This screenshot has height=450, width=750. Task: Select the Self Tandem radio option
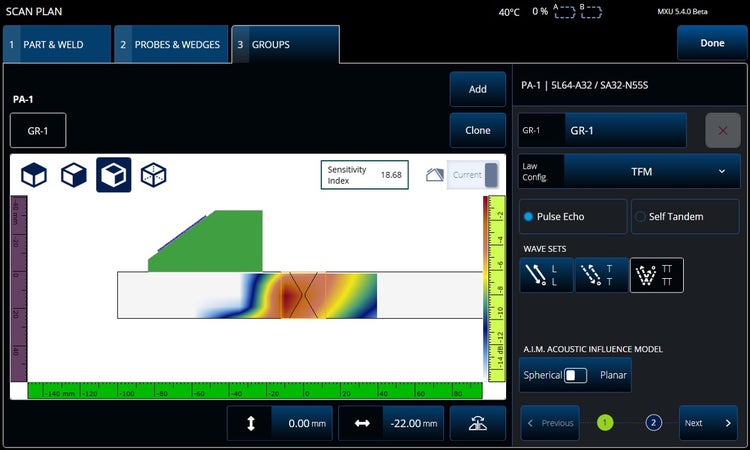pos(685,216)
